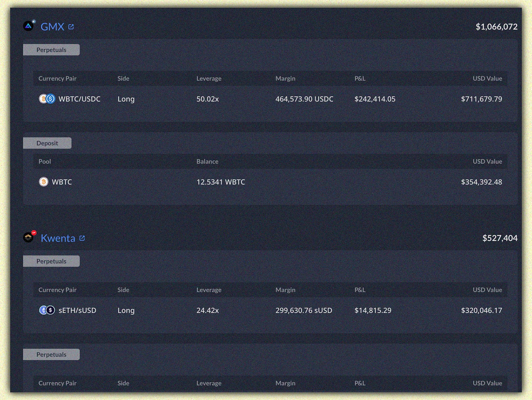
Task: Click Margin header in Kwenta sETH table
Action: point(285,290)
